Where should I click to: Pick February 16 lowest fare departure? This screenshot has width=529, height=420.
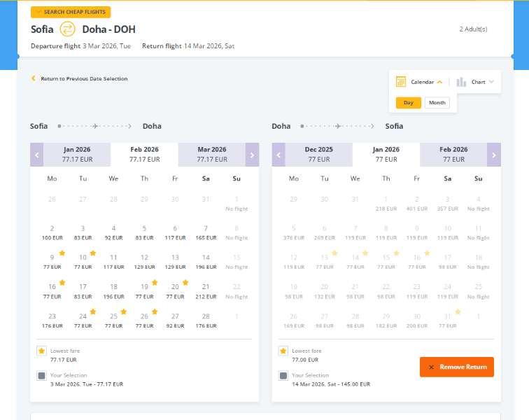point(52,291)
